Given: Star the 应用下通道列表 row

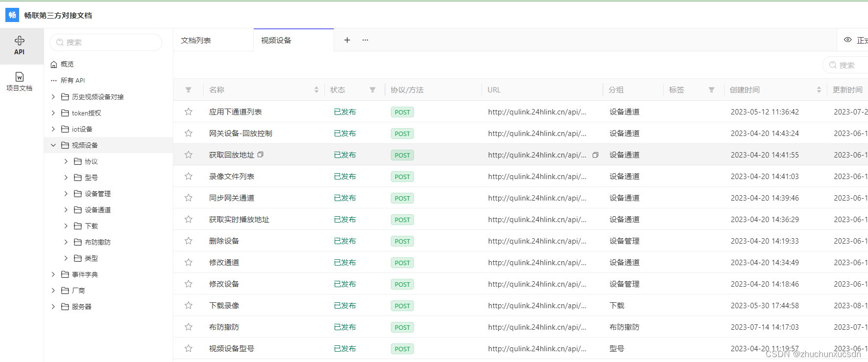Looking at the screenshot, I should click(188, 112).
